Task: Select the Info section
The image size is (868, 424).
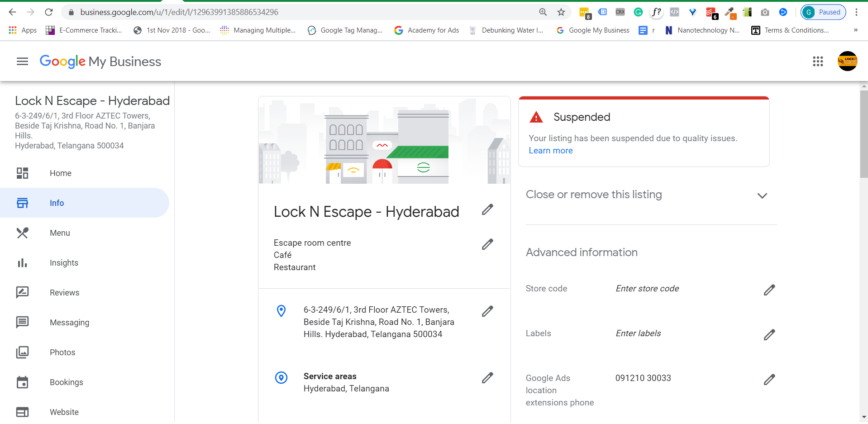Action: (x=85, y=203)
